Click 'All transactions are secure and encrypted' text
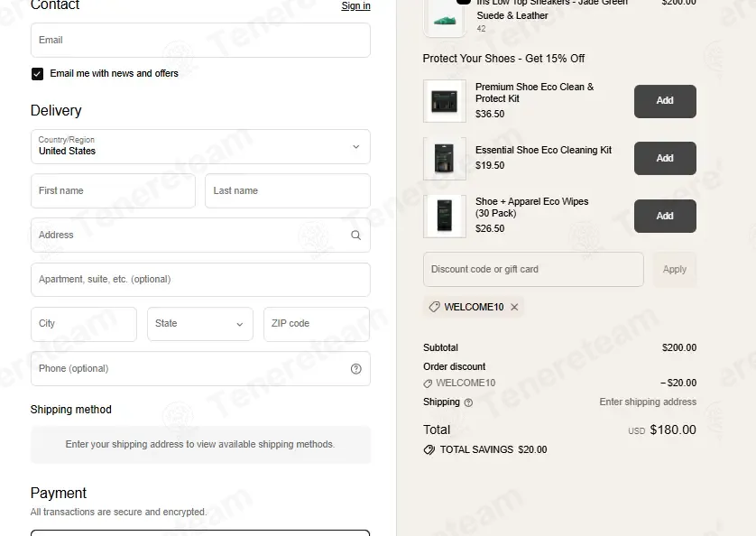756x536 pixels. 118,512
